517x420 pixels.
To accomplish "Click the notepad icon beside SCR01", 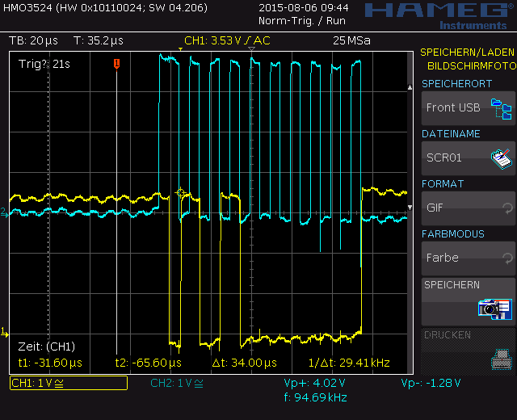I will click(x=501, y=158).
